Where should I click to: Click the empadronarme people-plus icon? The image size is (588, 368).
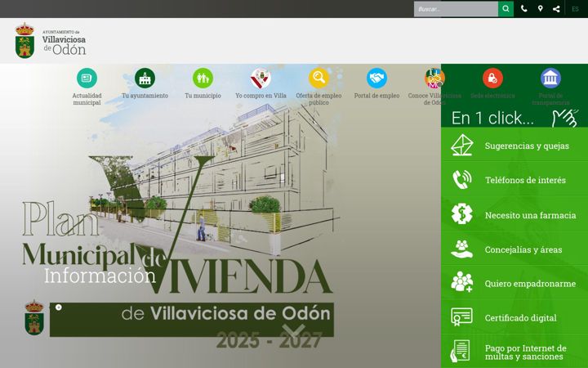pos(462,282)
